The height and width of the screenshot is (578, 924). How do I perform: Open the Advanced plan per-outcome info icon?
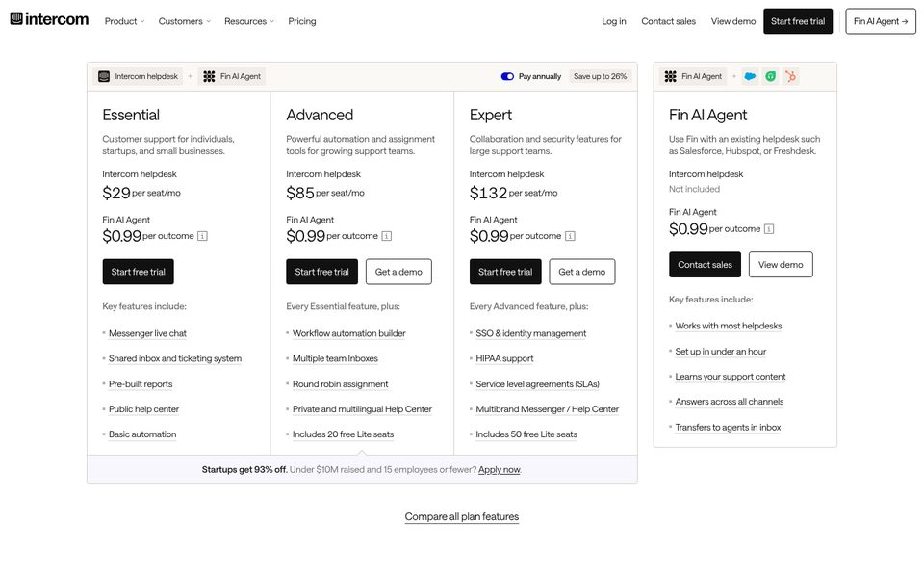387,236
